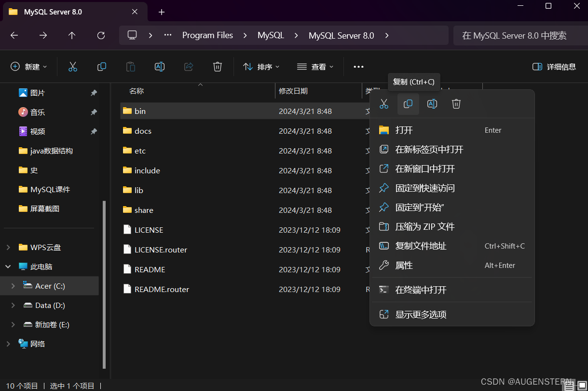588x391 pixels.
Task: Open a new tab with the plus icon
Action: pos(162,12)
